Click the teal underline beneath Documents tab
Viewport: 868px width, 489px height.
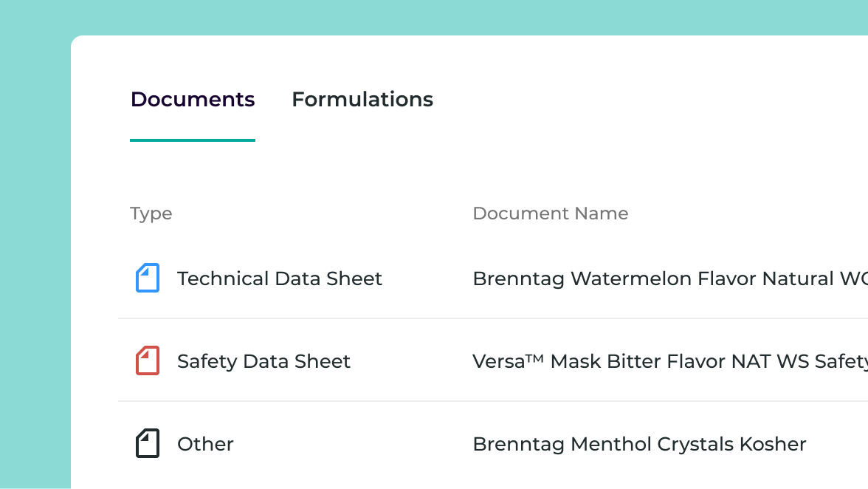click(193, 140)
